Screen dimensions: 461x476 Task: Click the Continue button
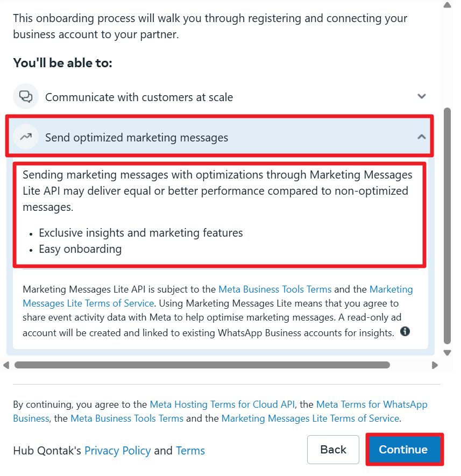tap(403, 450)
